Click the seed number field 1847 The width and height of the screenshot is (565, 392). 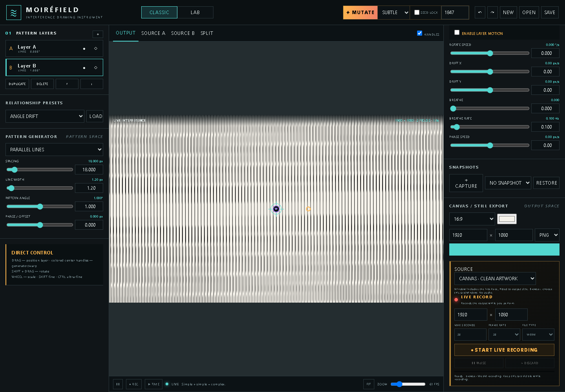(455, 13)
